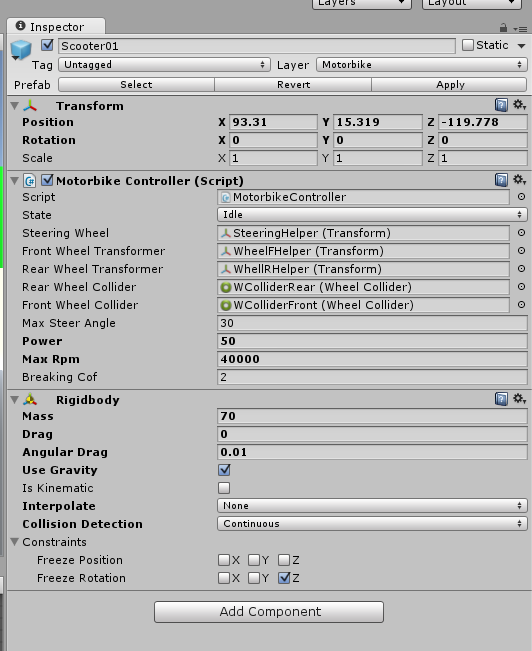Open the State dropdown showing Idle

point(372,215)
